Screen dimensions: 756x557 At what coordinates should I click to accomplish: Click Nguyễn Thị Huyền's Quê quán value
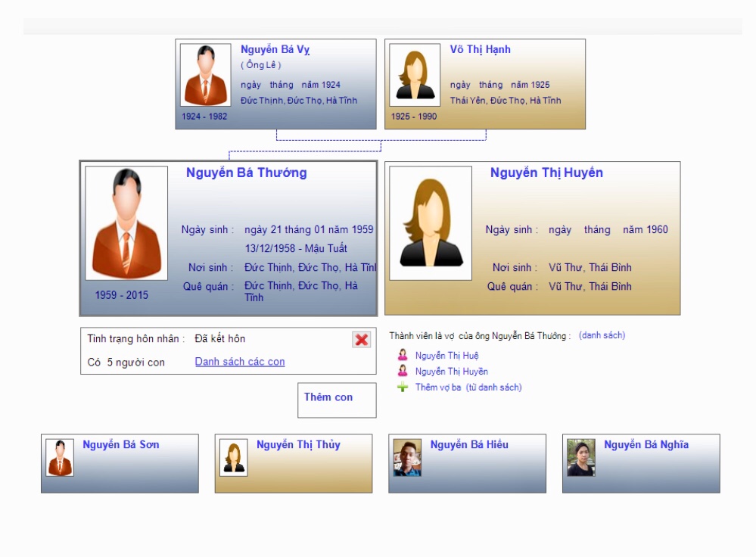590,287
